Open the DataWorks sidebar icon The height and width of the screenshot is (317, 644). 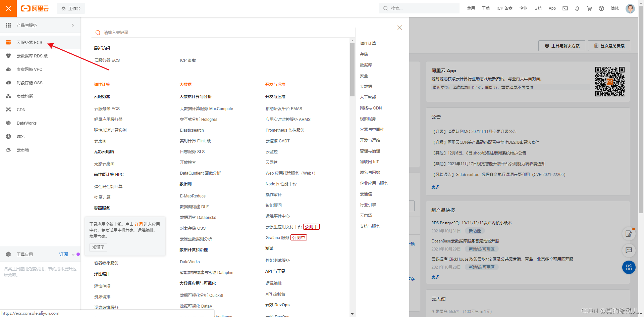(x=8, y=123)
